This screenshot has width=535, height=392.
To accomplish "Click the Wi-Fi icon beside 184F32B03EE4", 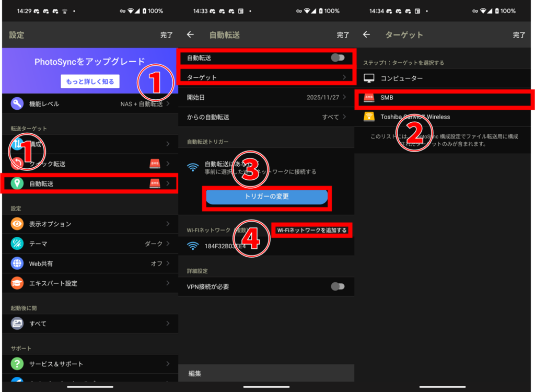I will click(x=193, y=246).
